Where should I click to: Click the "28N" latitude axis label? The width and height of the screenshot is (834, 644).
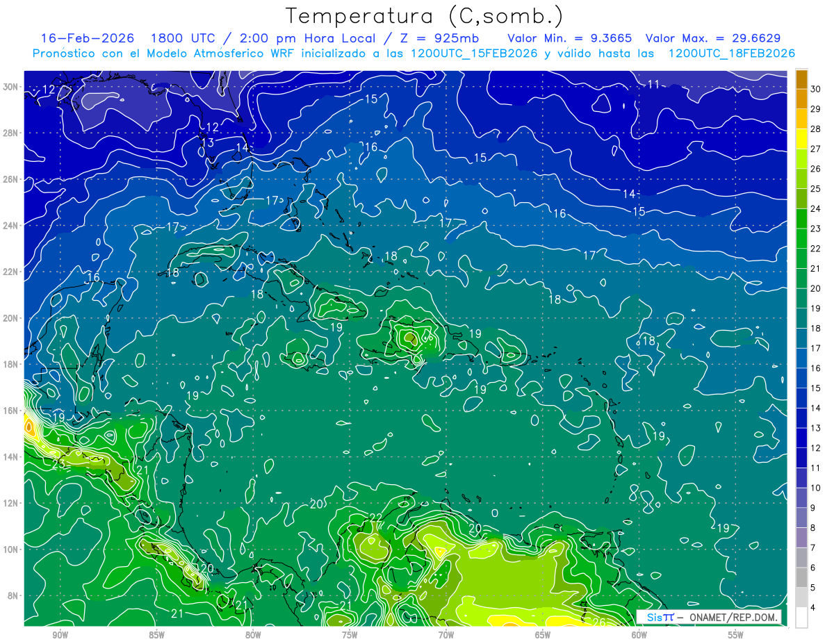(10, 133)
